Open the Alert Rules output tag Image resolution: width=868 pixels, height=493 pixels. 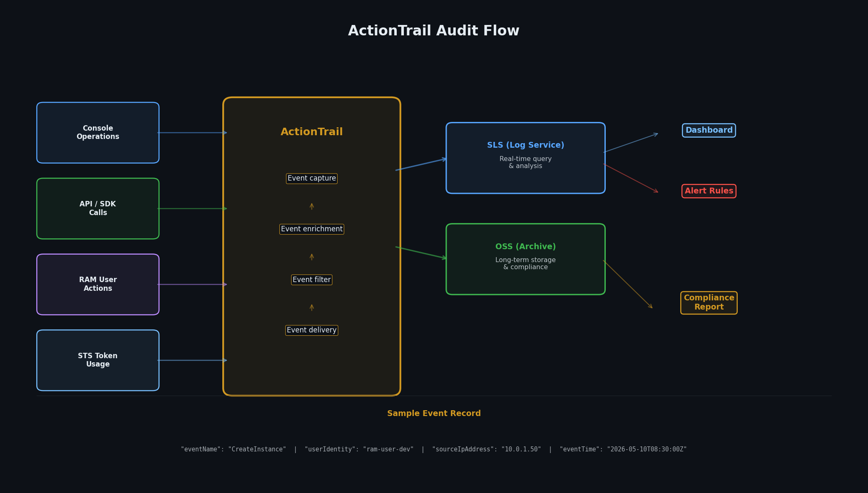(x=709, y=191)
